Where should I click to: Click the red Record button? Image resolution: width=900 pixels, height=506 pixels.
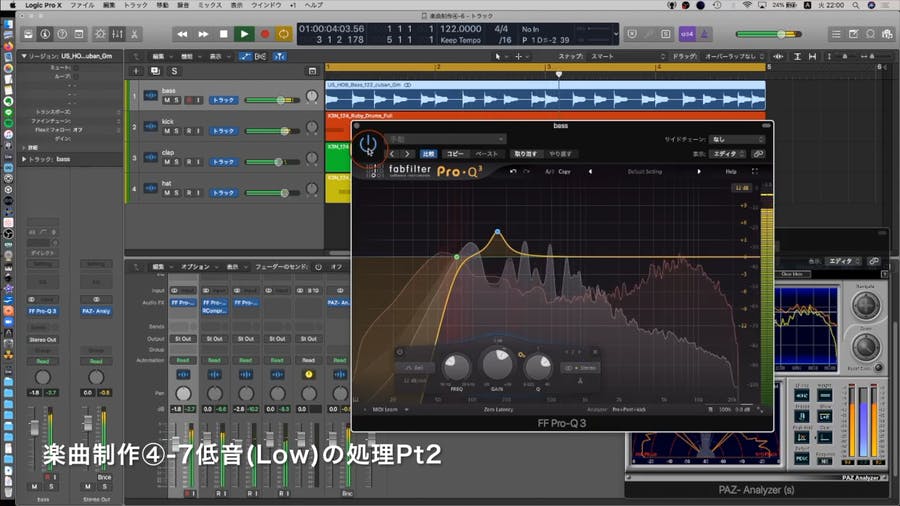(x=265, y=34)
